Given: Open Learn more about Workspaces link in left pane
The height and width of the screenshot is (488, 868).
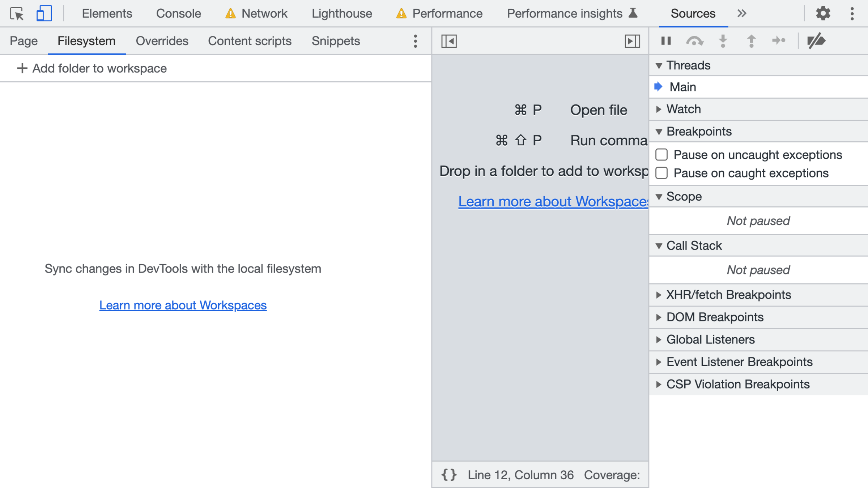Looking at the screenshot, I should click(x=183, y=305).
